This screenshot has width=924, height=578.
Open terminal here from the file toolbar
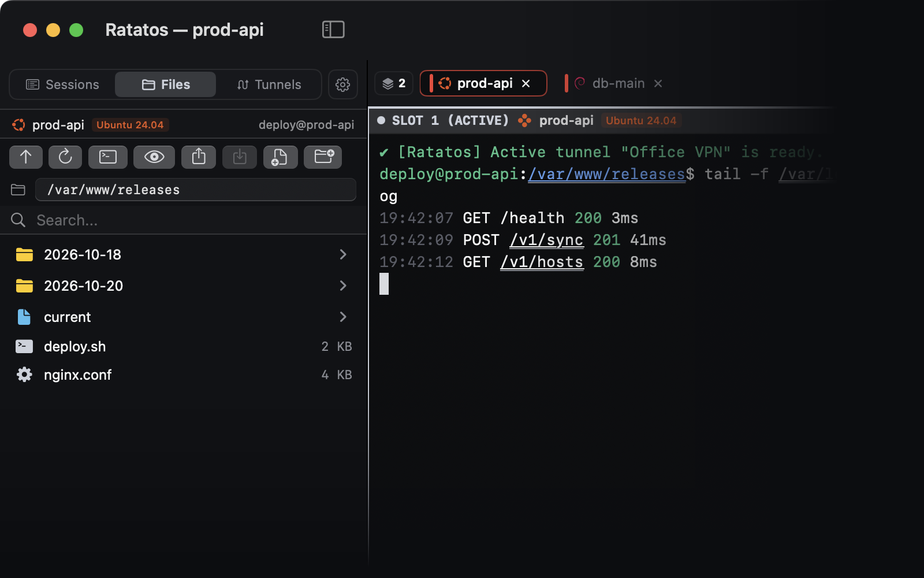pyautogui.click(x=108, y=157)
